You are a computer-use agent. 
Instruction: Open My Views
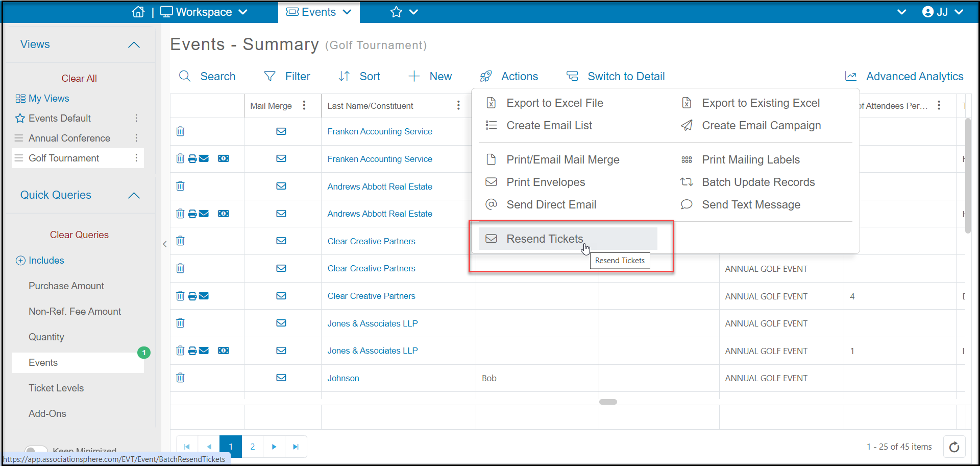(42, 98)
